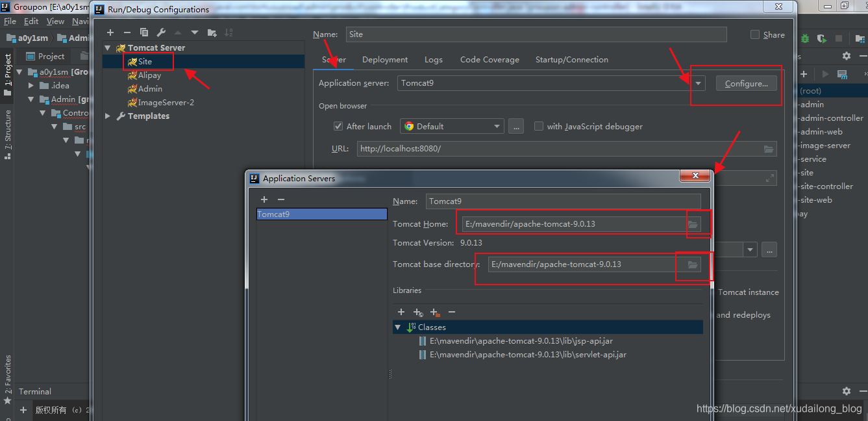Screen dimensions: 868x421
Task: Add library with orange-square plus icon
Action: click(435, 313)
